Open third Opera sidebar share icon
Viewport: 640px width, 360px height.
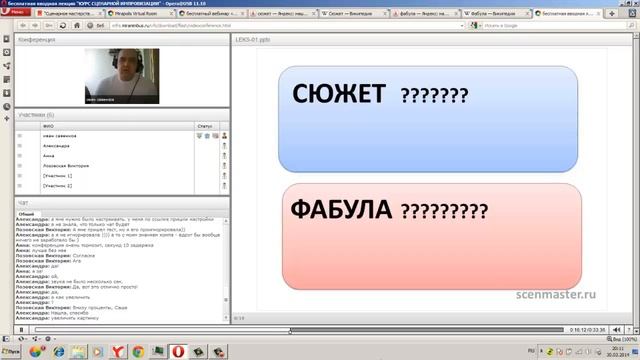tap(7, 66)
